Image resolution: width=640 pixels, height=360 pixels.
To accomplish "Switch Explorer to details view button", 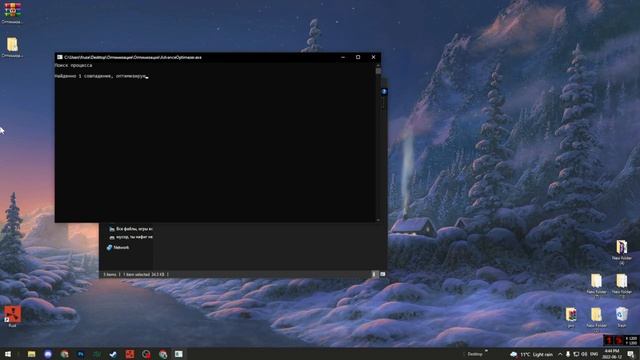I will [374, 274].
